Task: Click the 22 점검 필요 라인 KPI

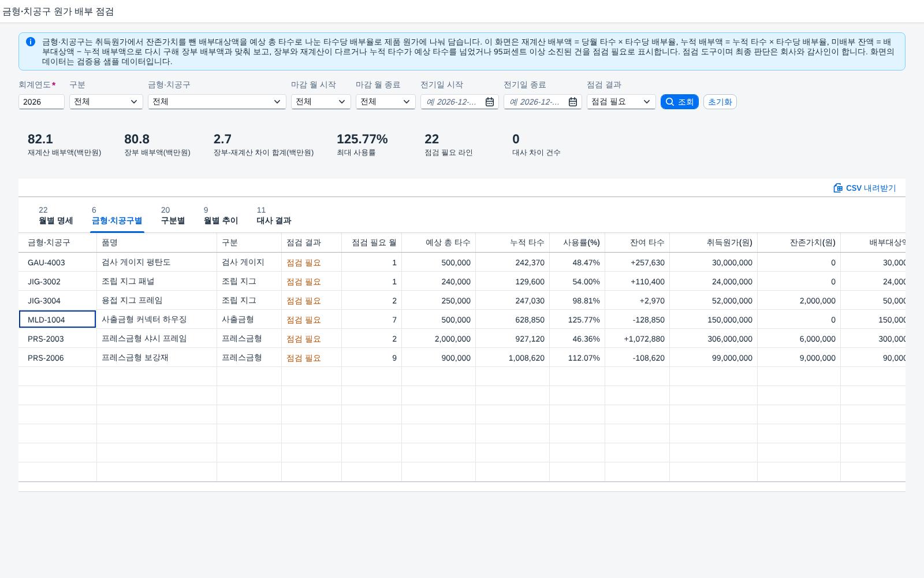Action: 449,145
